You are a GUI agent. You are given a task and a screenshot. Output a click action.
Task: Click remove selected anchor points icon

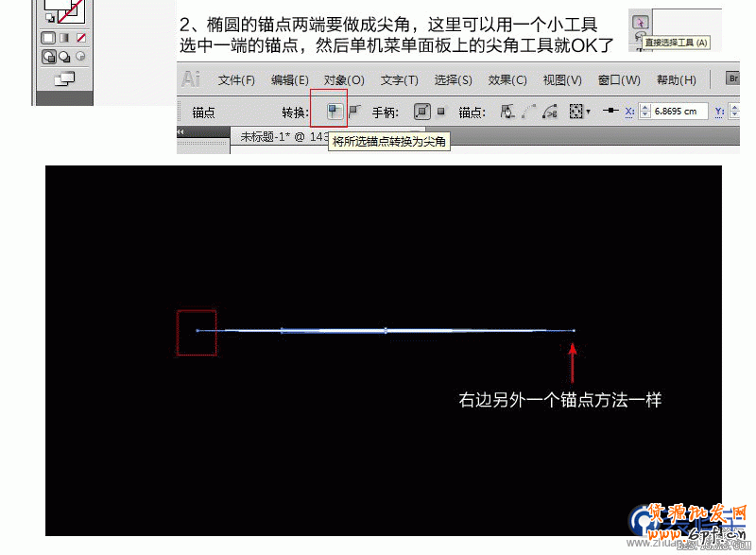pyautogui.click(x=507, y=112)
